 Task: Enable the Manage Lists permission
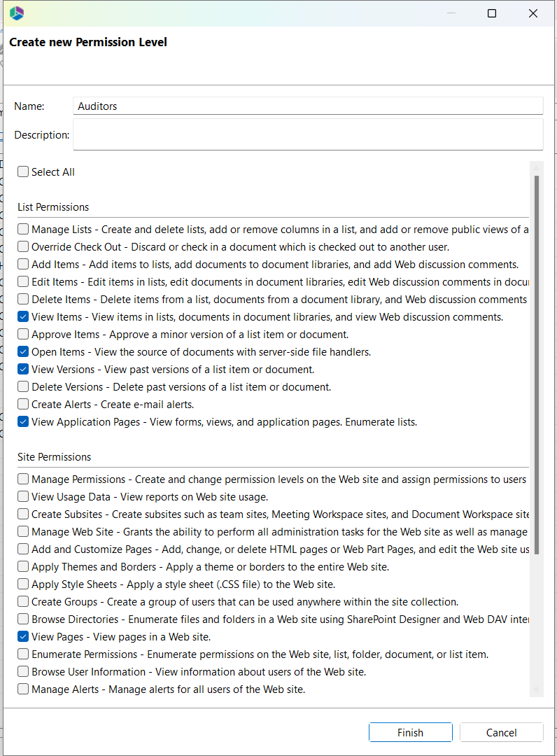pos(24,230)
